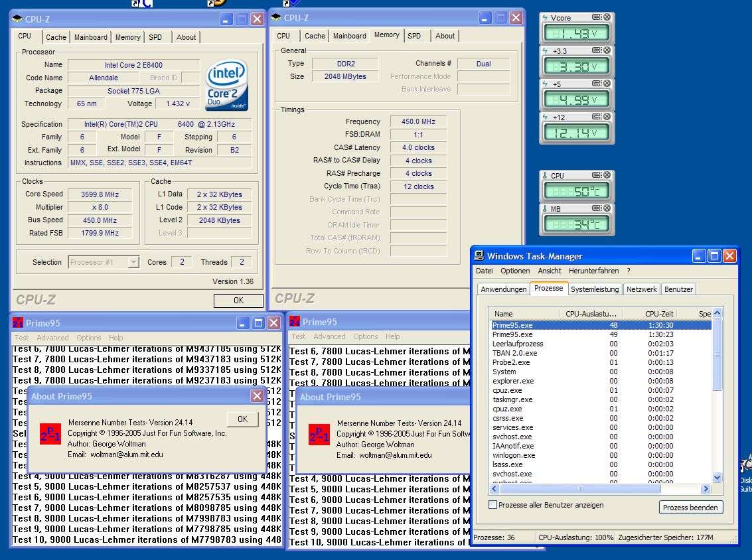Switch to the Benutzer tab

coord(678,289)
